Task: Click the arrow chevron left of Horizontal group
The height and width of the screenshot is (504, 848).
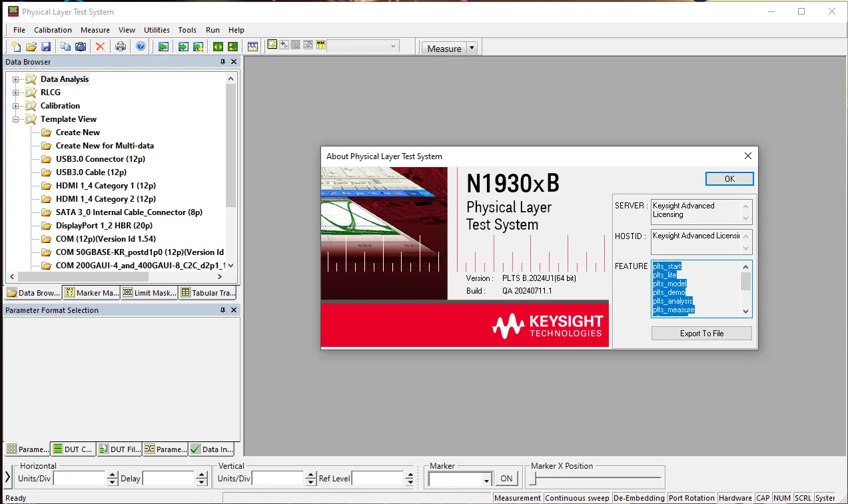Action: [8, 477]
